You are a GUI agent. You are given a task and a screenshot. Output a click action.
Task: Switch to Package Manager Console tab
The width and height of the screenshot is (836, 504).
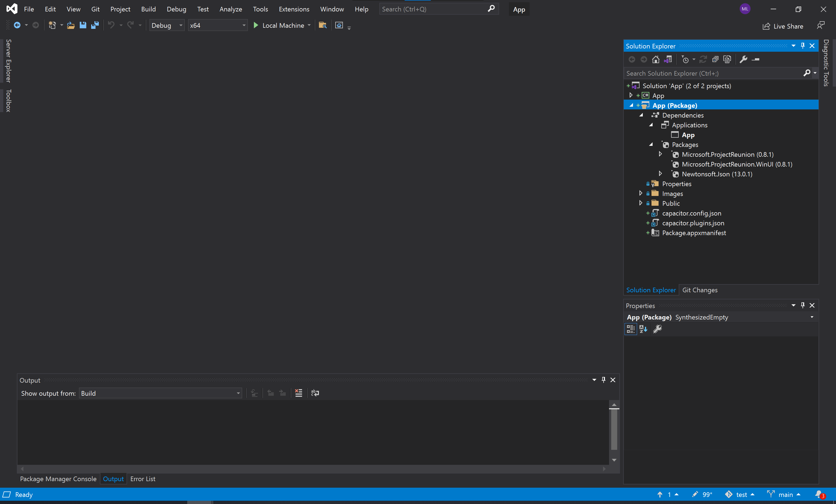pos(58,479)
